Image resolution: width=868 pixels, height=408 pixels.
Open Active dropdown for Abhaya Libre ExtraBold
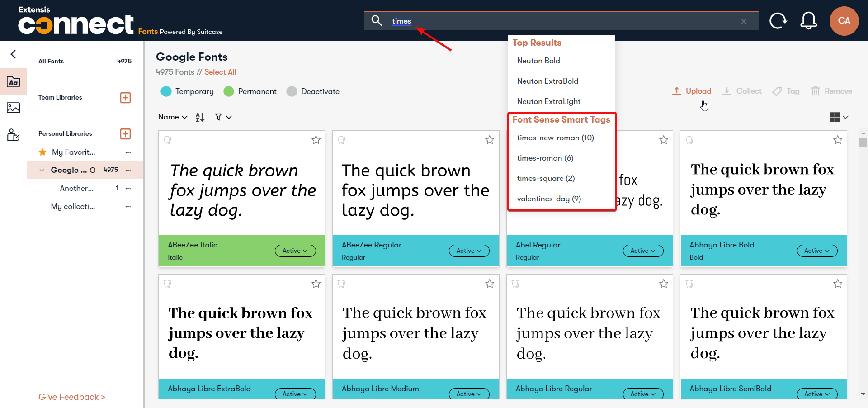tap(295, 394)
